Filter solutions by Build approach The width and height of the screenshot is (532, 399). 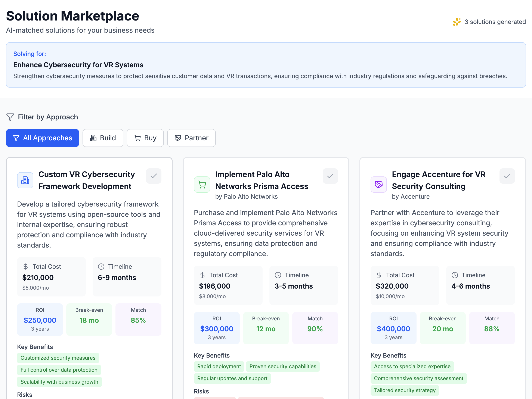(x=103, y=138)
